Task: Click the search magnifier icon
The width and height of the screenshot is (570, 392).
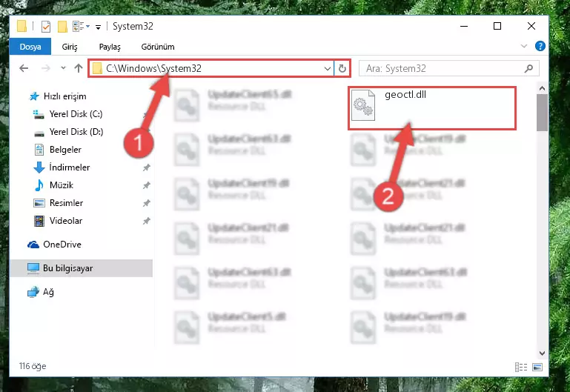Action: pos(529,68)
